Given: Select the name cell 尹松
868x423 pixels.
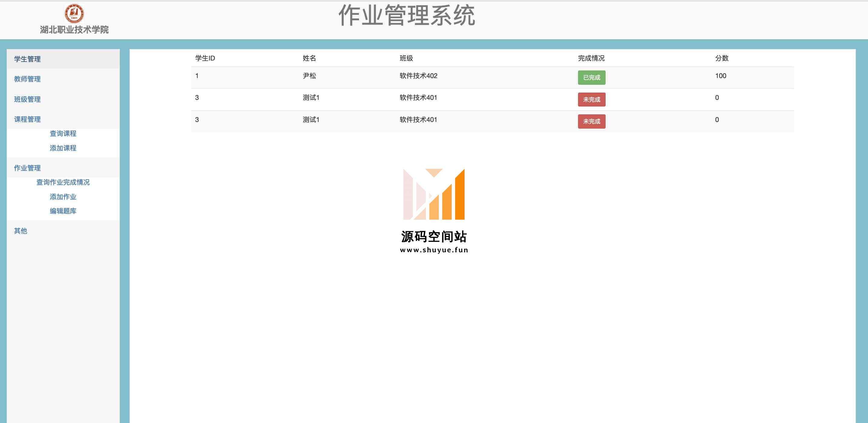Looking at the screenshot, I should pos(309,76).
